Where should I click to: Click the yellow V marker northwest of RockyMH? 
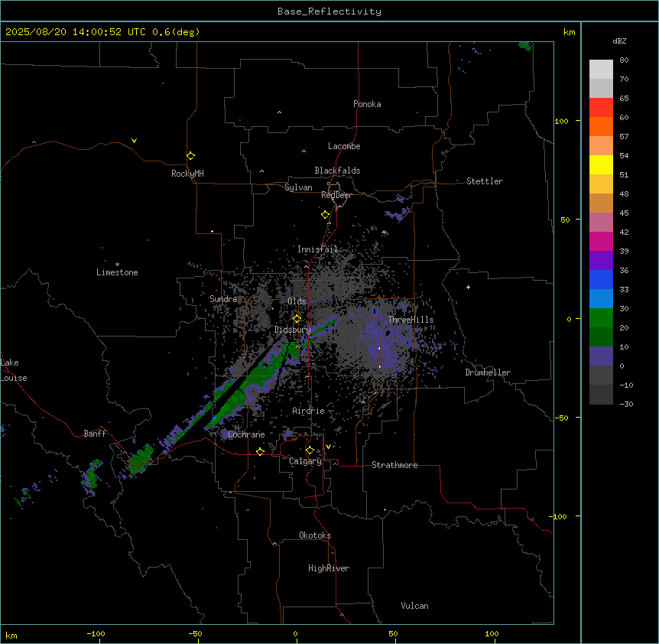134,141
